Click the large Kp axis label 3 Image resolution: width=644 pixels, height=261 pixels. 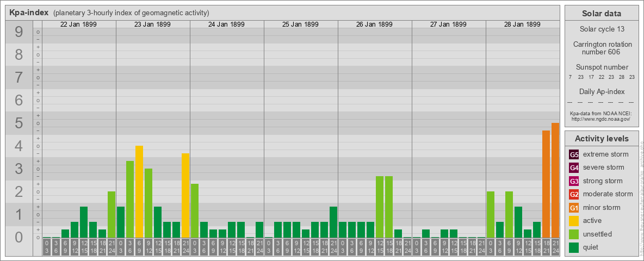pos(19,169)
